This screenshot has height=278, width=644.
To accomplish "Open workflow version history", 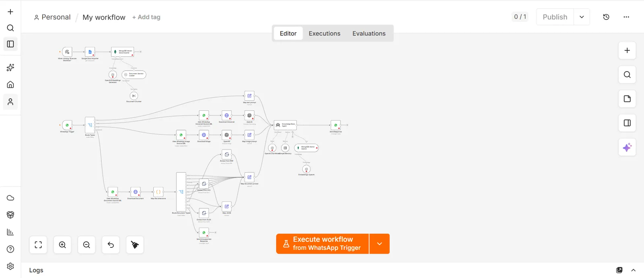I will (x=606, y=17).
